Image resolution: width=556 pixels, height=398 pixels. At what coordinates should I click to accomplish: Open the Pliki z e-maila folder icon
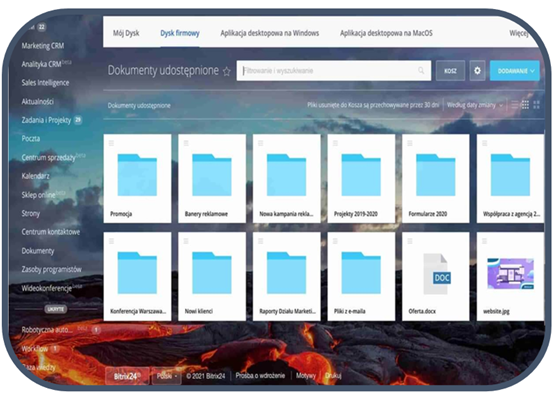pyautogui.click(x=361, y=273)
